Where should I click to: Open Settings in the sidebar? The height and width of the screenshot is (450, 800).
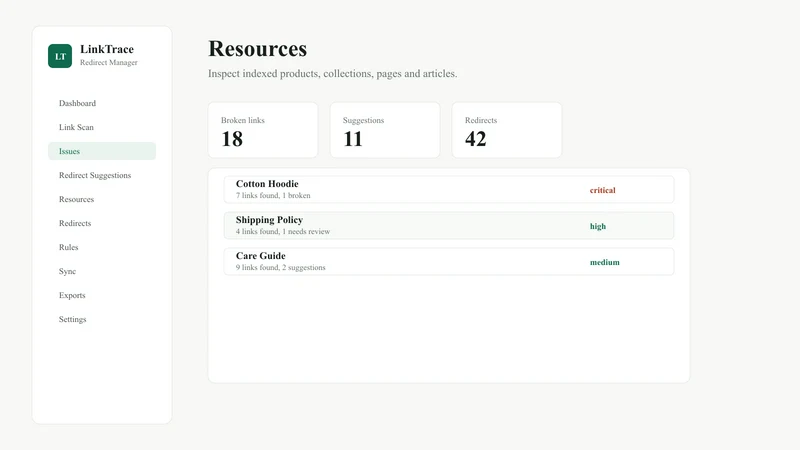(x=102, y=319)
